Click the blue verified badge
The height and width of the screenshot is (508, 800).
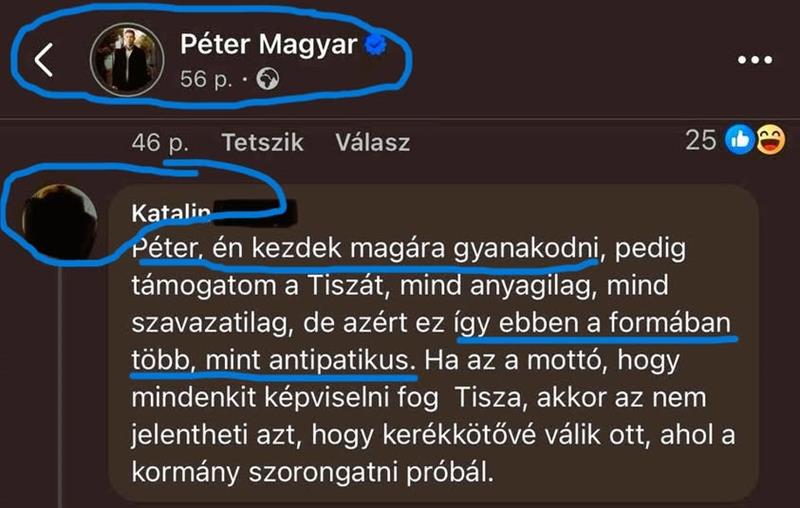376,45
